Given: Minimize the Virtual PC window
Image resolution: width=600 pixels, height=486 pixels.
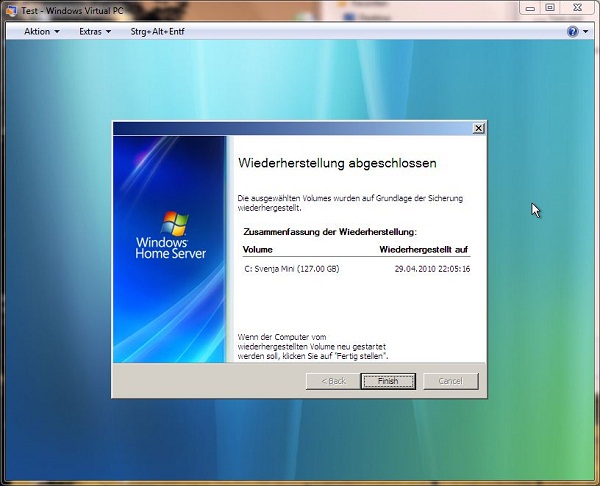Looking at the screenshot, I should (x=530, y=8).
